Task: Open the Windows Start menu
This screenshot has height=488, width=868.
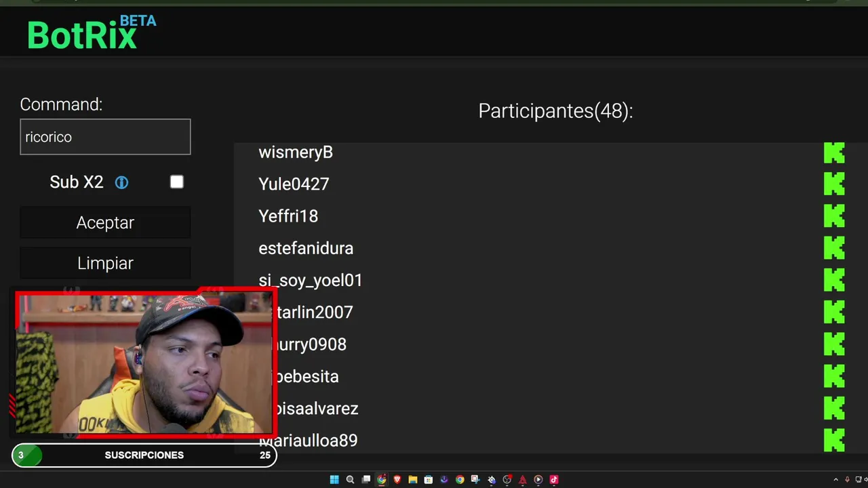Action: pos(334,479)
